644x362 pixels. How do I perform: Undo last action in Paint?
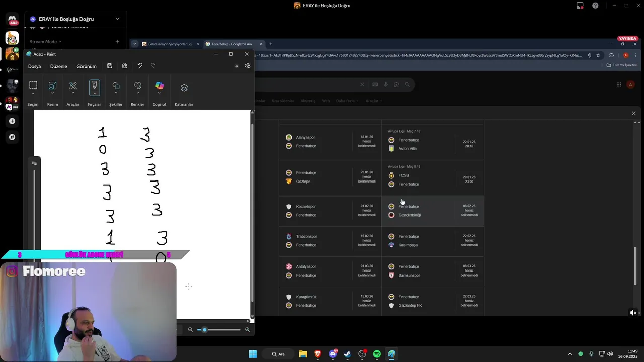point(140,66)
